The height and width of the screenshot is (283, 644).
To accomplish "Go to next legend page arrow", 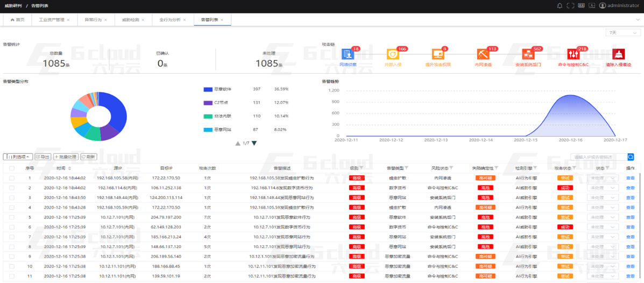I will coord(254,143).
